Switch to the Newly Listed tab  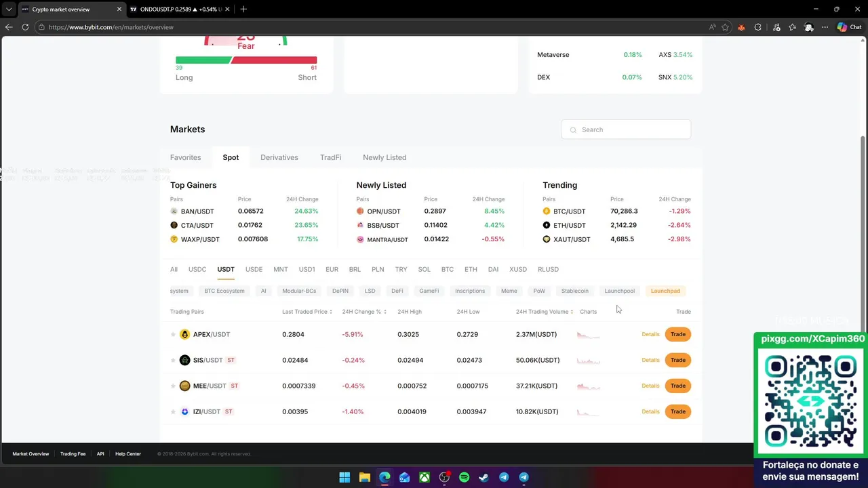(384, 157)
